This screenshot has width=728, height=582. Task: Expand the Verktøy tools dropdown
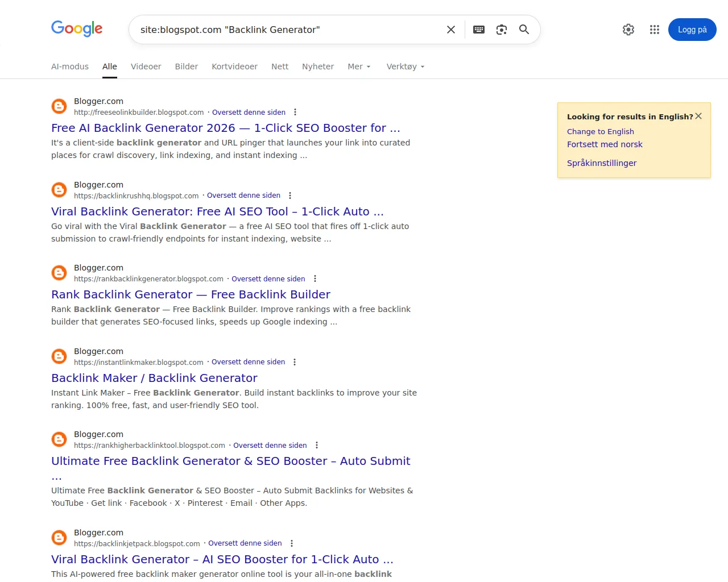[x=405, y=66]
